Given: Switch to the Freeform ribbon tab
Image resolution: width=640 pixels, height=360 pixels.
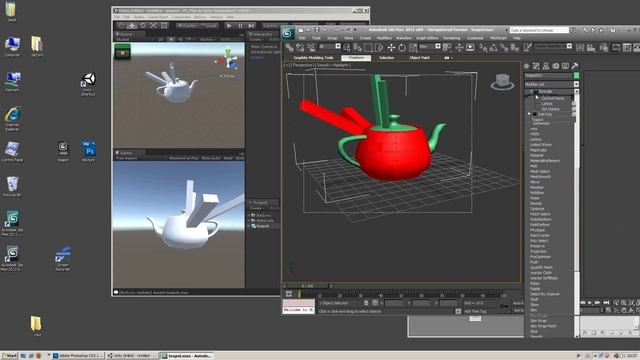Looking at the screenshot, I should 356,58.
